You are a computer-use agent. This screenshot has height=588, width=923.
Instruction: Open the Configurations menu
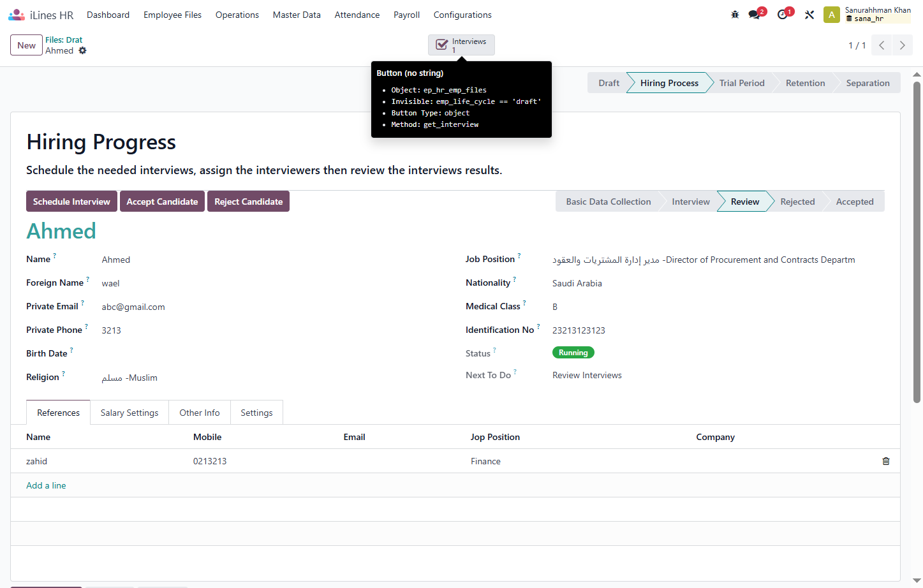462,15
